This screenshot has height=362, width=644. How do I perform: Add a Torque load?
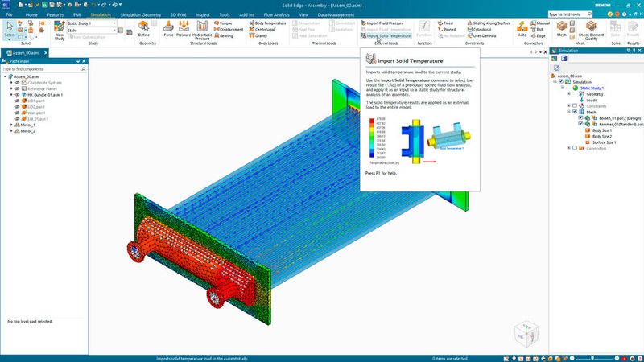tap(224, 23)
